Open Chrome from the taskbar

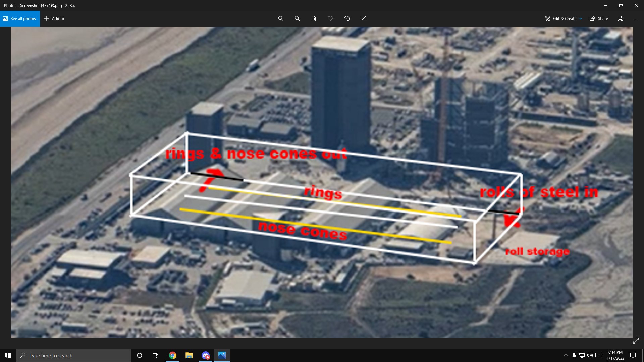[173, 355]
